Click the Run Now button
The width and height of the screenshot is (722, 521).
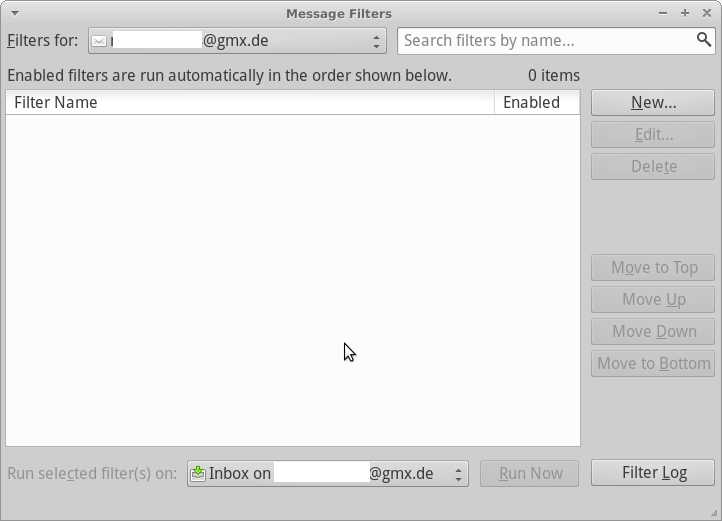(x=530, y=474)
